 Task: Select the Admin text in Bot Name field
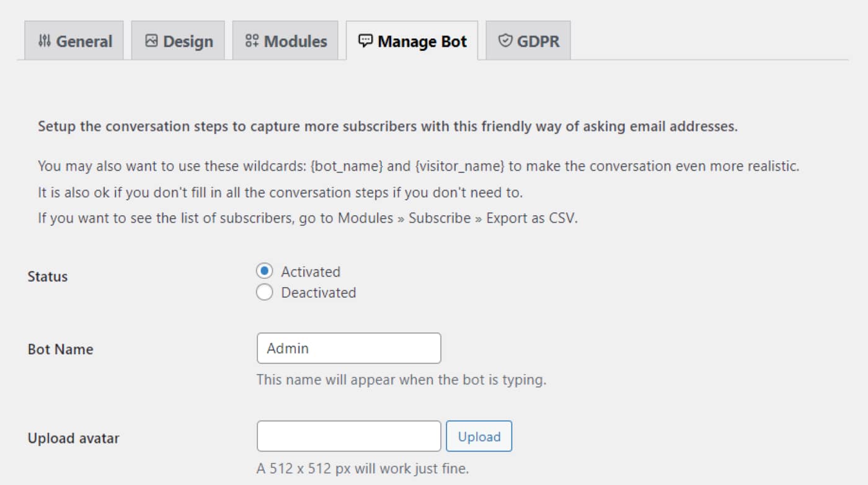[x=287, y=348]
